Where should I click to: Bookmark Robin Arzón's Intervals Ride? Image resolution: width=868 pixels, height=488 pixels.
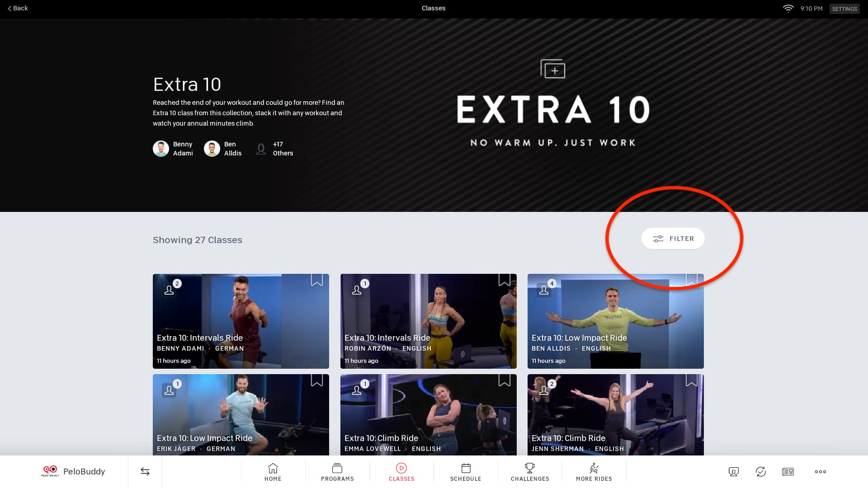505,280
